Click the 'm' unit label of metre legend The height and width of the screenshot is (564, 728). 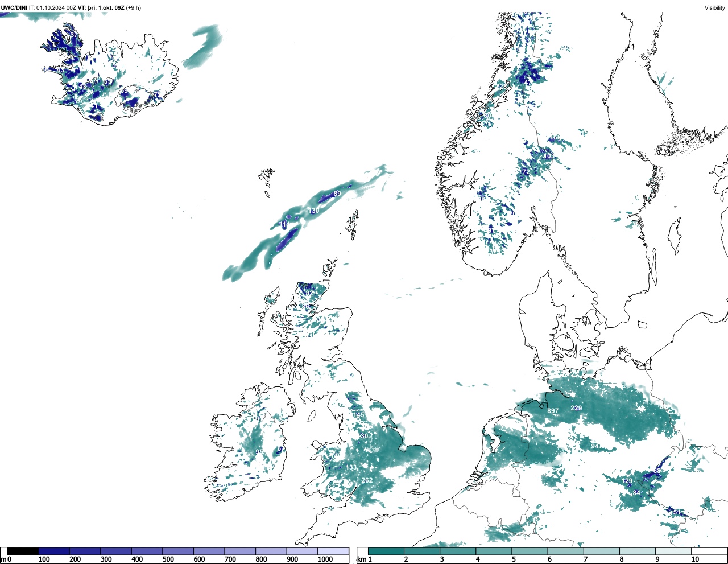point(3,559)
